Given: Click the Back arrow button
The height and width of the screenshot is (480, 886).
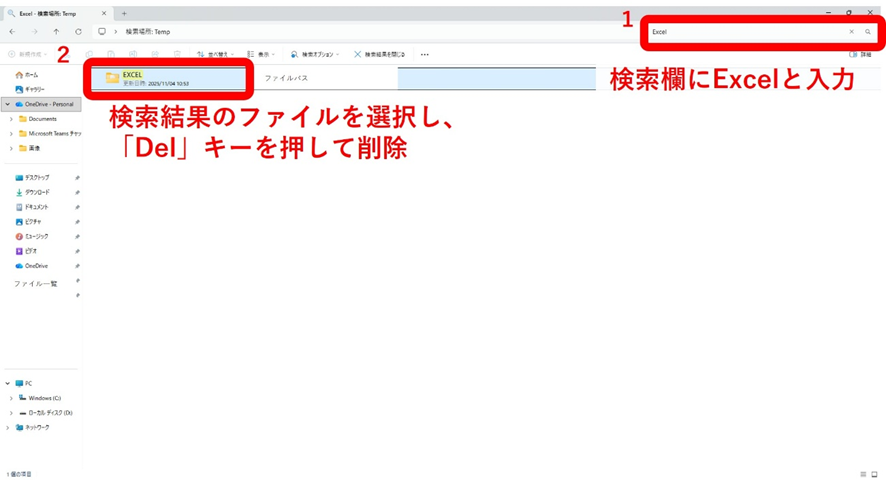Looking at the screenshot, I should [12, 32].
